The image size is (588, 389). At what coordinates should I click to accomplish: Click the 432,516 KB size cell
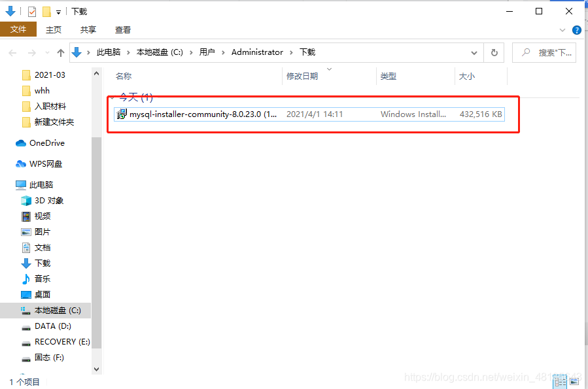481,114
